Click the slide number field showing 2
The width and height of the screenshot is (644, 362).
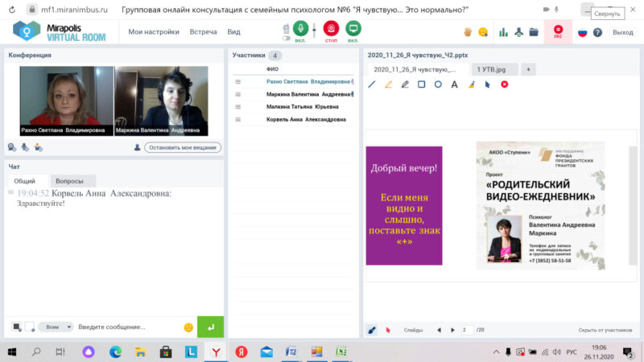[x=467, y=330]
